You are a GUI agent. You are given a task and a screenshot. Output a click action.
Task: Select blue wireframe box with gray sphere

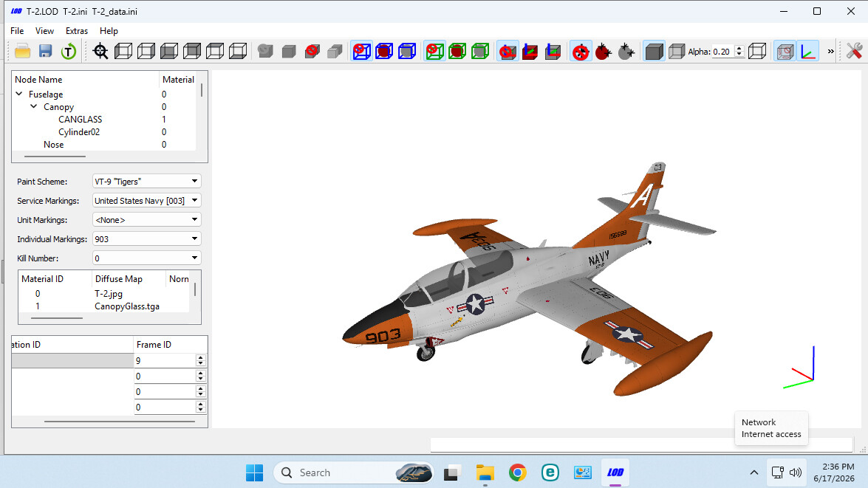[408, 52]
